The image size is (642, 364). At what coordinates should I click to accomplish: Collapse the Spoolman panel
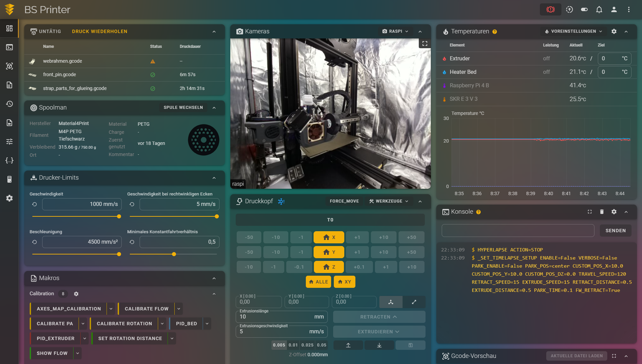pos(214,108)
